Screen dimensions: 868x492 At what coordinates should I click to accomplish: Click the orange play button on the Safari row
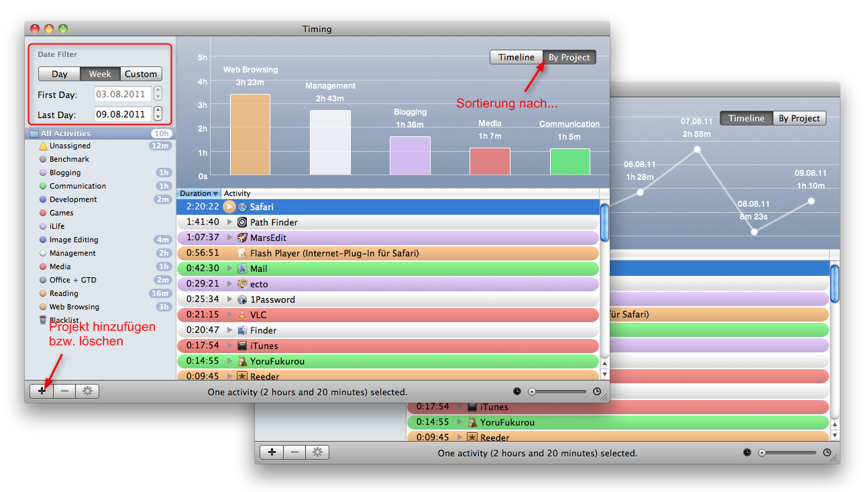229,207
